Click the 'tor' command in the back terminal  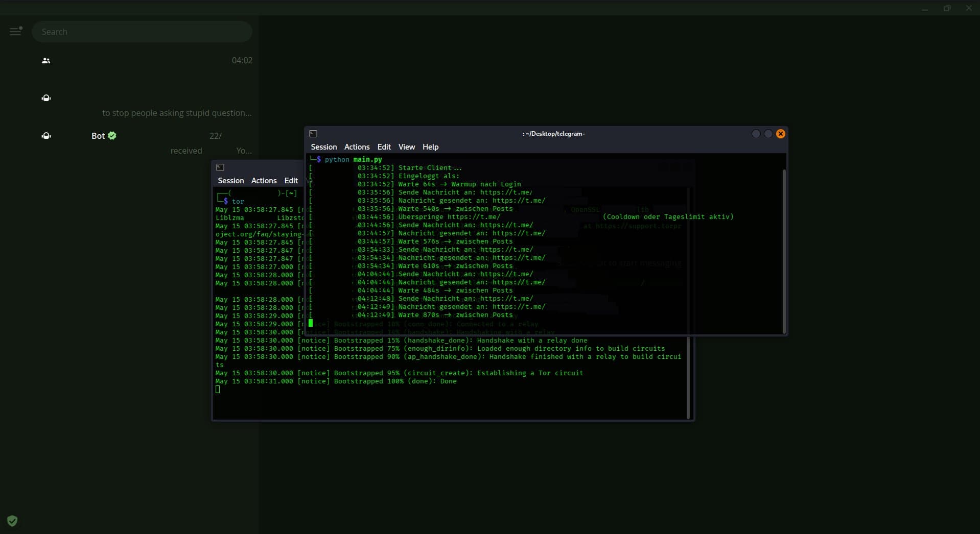coord(238,202)
